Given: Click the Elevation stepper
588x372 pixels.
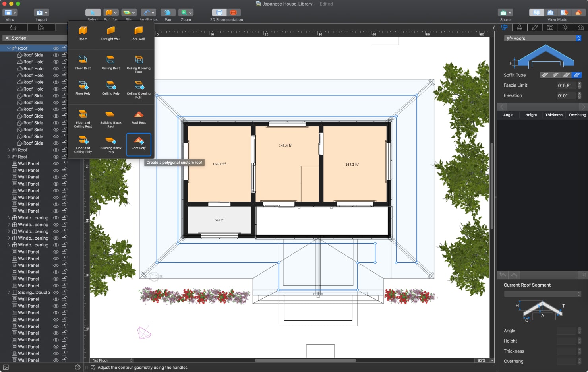Looking at the screenshot, I should tap(579, 95).
